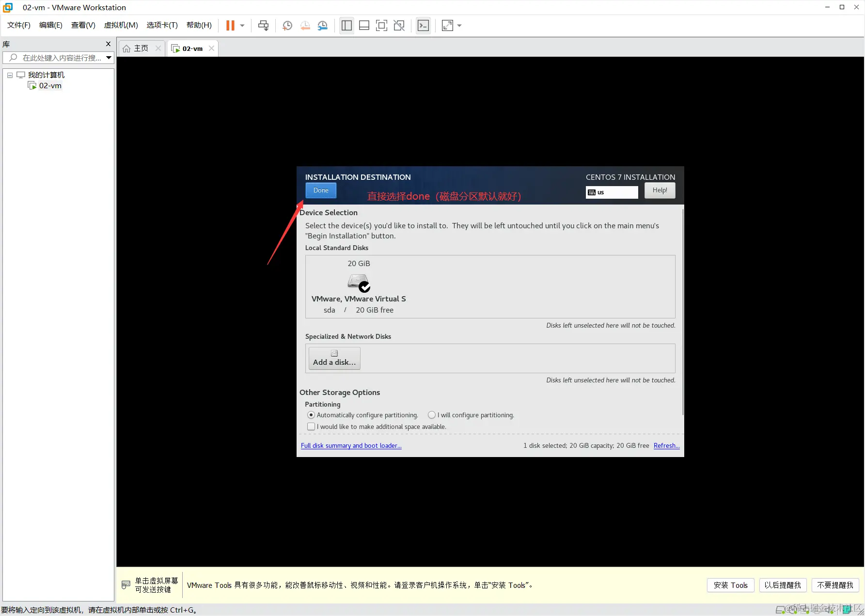The height and width of the screenshot is (616, 865).
Task: Send Ctrl+Alt+Del to the VM
Action: click(x=264, y=26)
